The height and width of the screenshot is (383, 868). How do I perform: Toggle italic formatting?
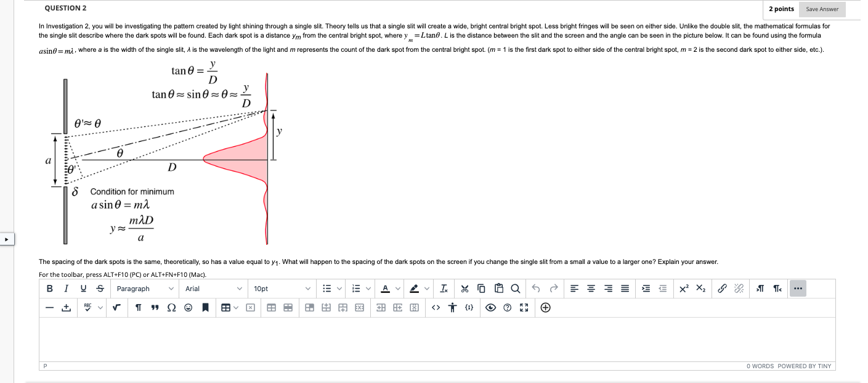[x=66, y=289]
